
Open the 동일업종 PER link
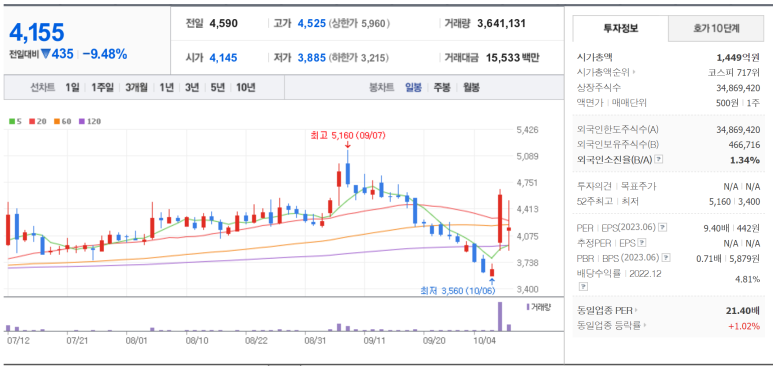pyautogui.click(x=604, y=311)
